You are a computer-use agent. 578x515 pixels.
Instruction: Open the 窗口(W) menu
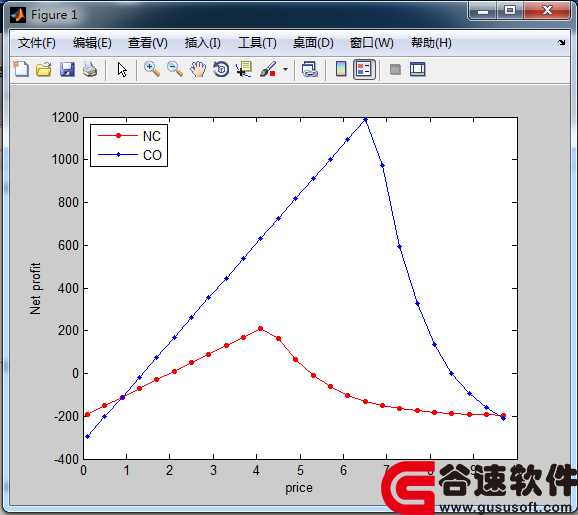point(372,43)
